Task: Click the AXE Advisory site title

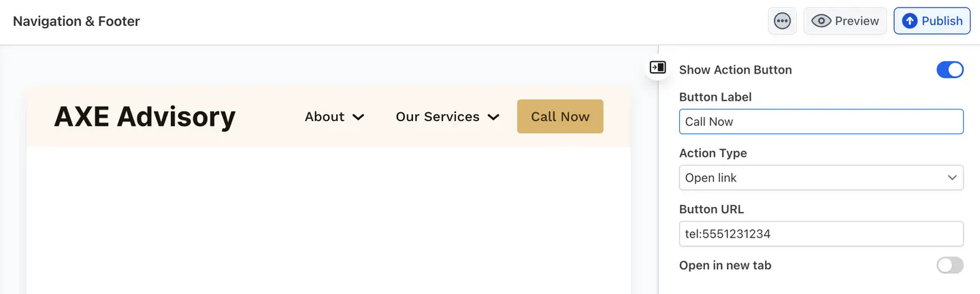Action: point(144,117)
